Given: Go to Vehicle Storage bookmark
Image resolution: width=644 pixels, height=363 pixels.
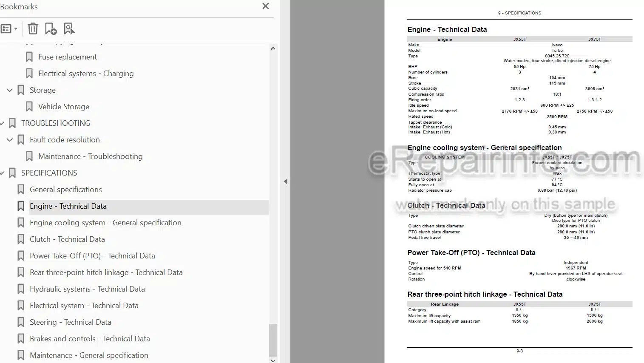Looking at the screenshot, I should [64, 107].
